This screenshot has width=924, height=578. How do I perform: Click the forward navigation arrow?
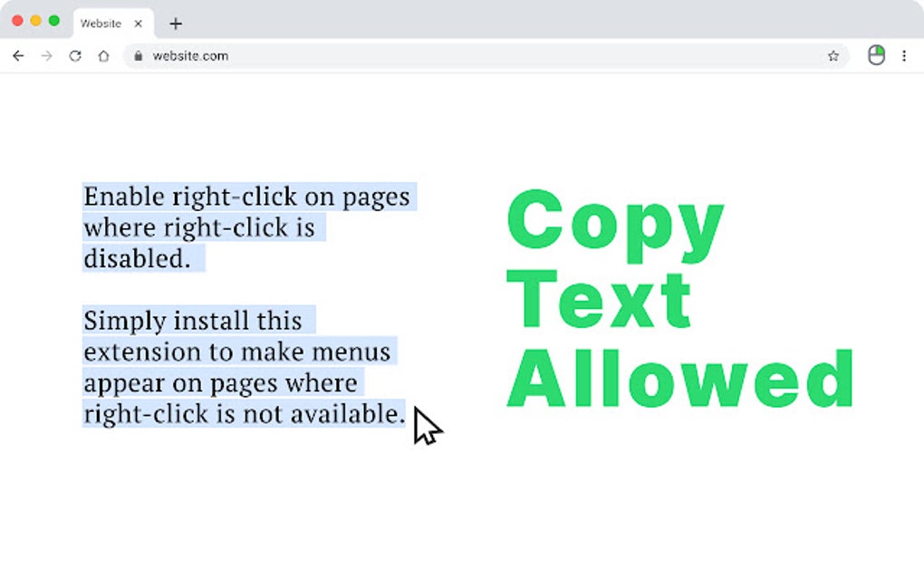click(46, 55)
